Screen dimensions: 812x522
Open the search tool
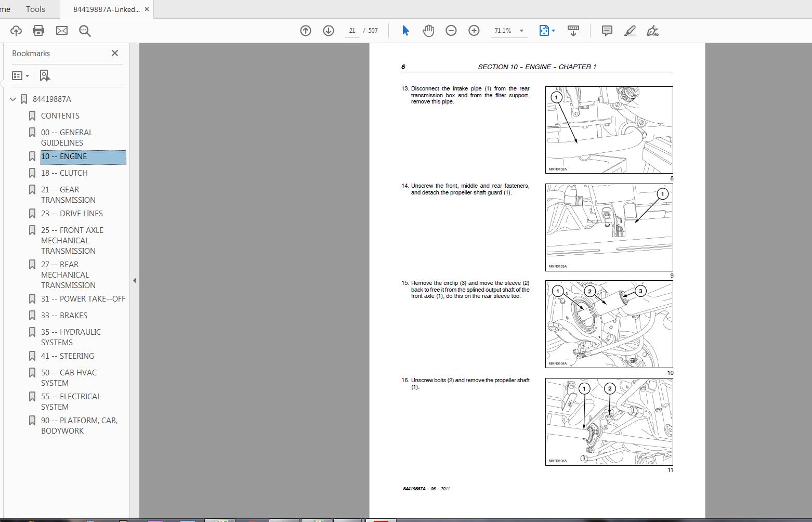click(85, 30)
